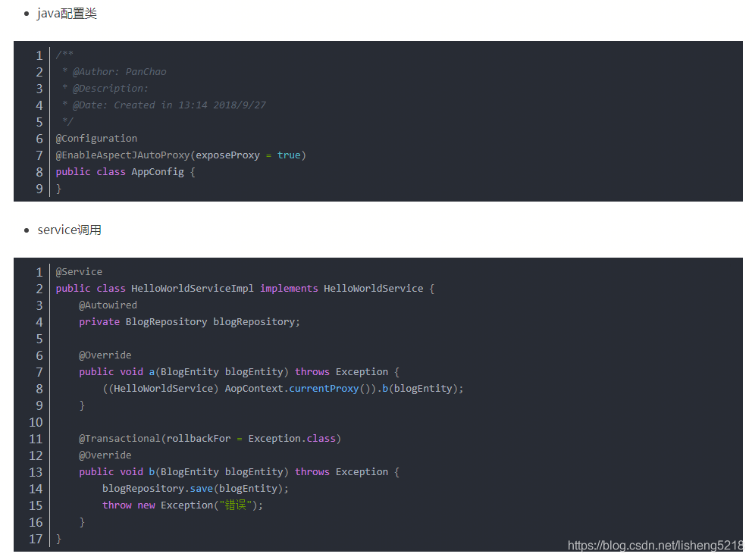Viewport: 752px width, 560px height.
Task: Click the '@Autowired' annotation
Action: [108, 305]
